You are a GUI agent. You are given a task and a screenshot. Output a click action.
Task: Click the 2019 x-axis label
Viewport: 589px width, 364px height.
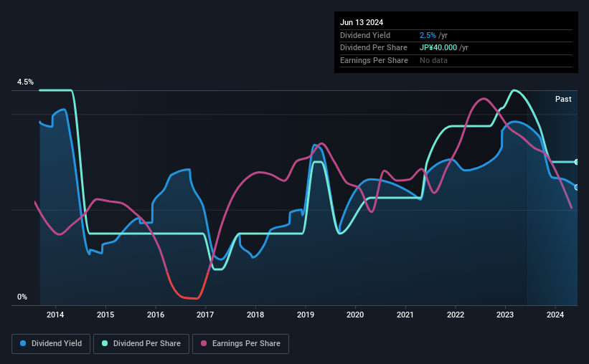[x=306, y=315]
